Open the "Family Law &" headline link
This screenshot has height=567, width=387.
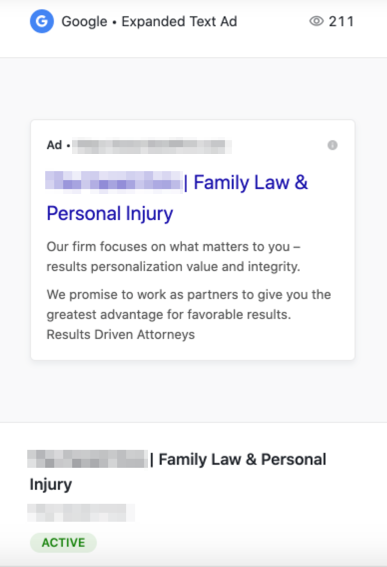[251, 182]
